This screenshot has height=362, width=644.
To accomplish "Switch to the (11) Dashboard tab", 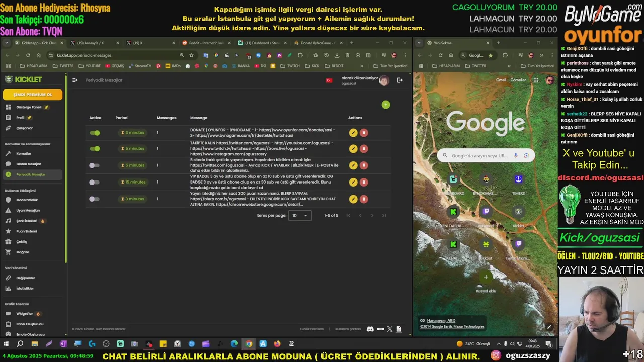I will point(262,43).
